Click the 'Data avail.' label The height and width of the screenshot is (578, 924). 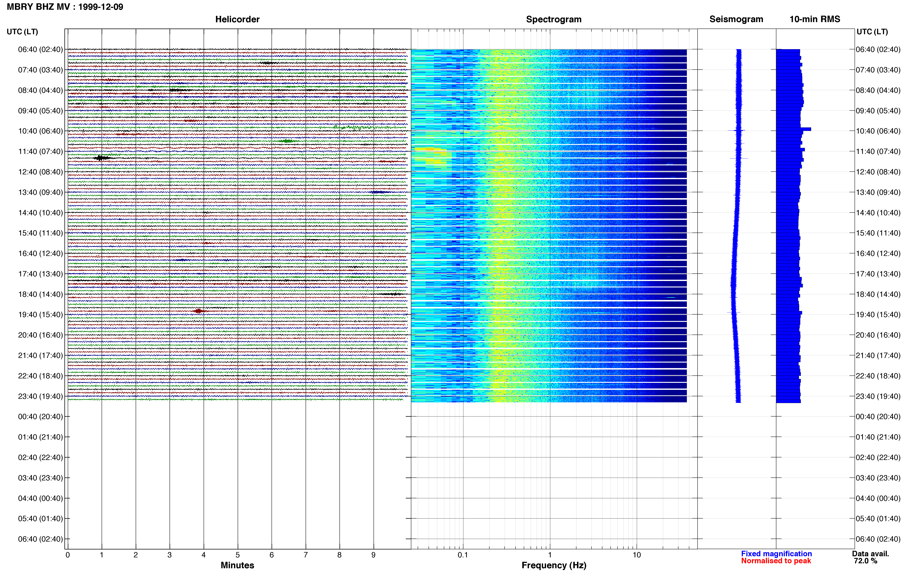pos(870,554)
